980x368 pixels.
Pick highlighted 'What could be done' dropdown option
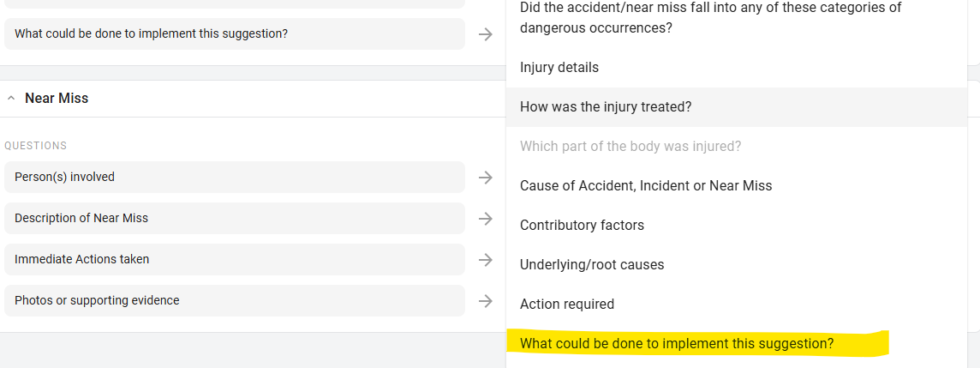tap(677, 344)
